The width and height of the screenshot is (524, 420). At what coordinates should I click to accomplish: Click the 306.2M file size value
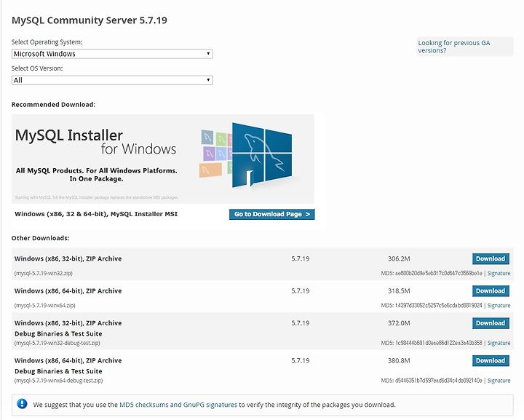(x=399, y=258)
